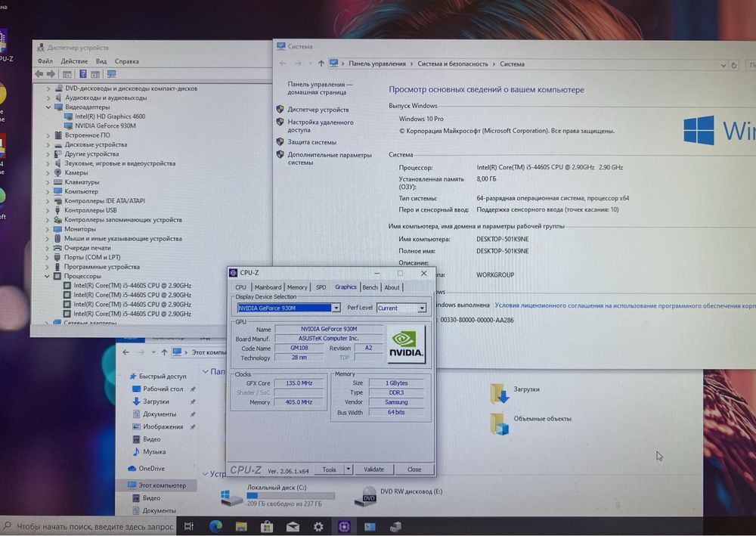The image size is (756, 536).
Task: Click Task View icon on taskbar
Action: 188,526
